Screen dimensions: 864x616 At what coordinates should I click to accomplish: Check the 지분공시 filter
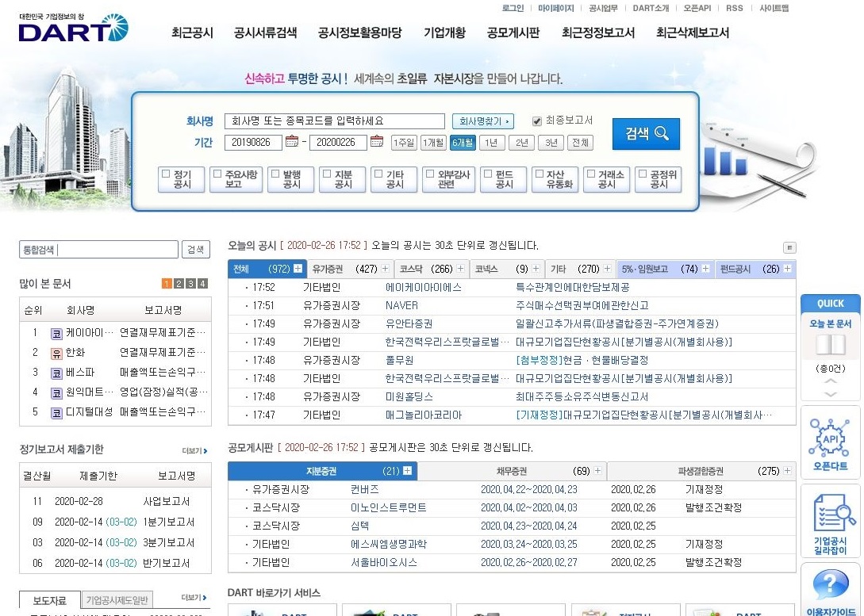[327, 174]
